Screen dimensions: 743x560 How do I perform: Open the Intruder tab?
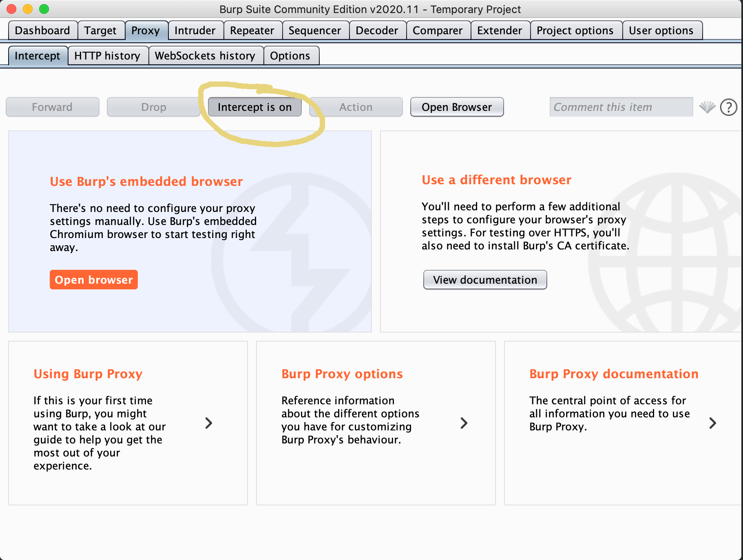pos(195,31)
